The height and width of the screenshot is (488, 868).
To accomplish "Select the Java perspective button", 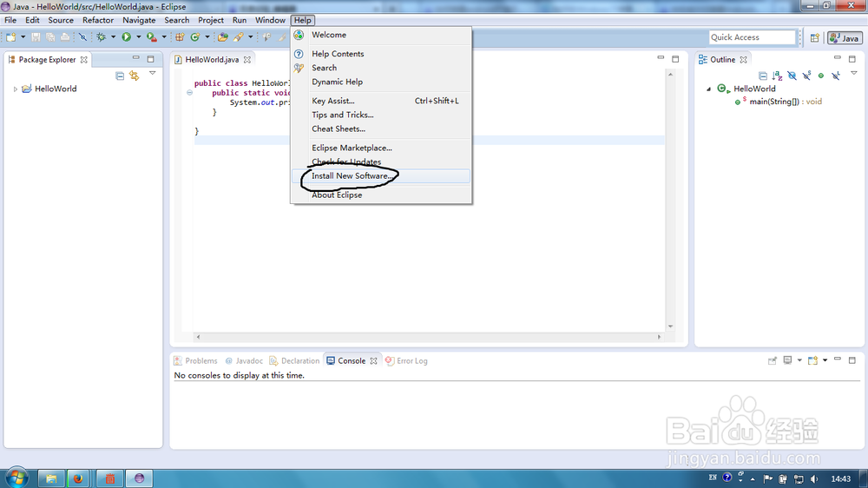I will [845, 37].
